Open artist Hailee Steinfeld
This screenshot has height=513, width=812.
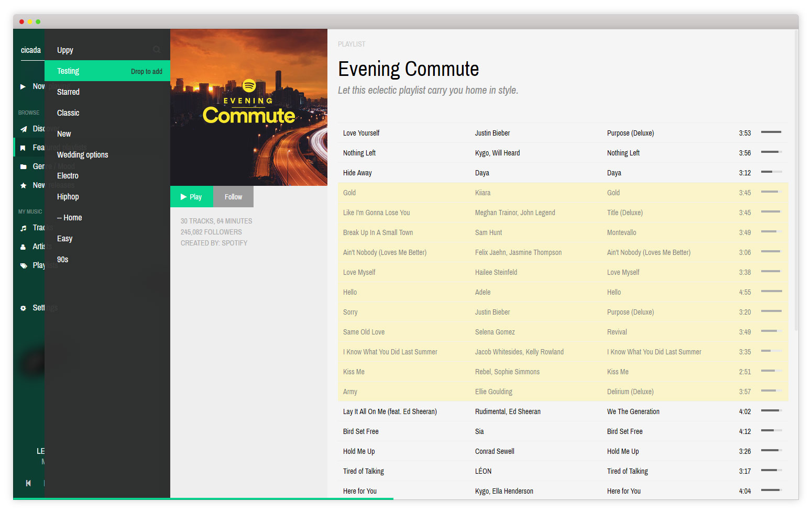click(496, 272)
